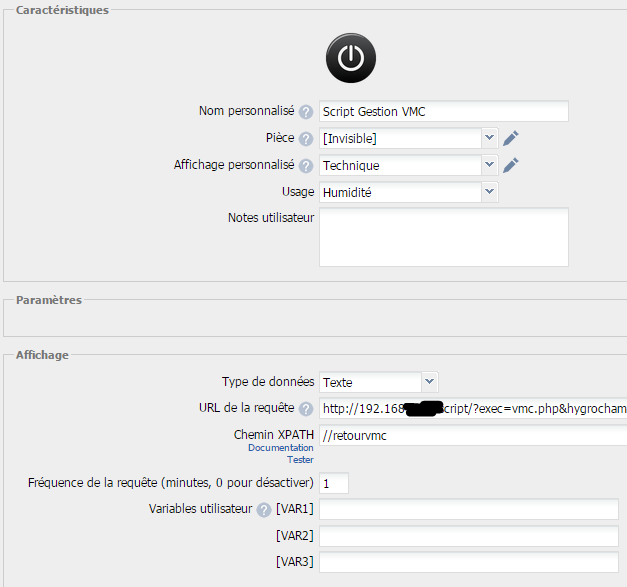The height and width of the screenshot is (587, 627).
Task: Click the request frequency field showing 1
Action: click(333, 484)
